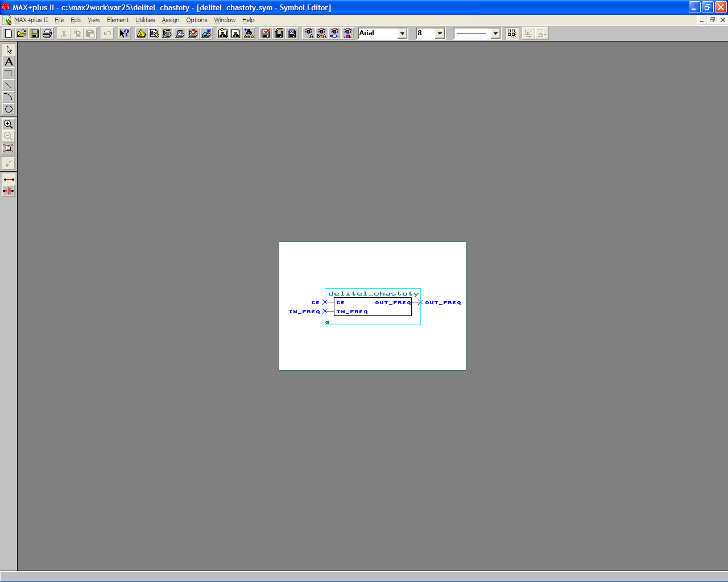Image resolution: width=728 pixels, height=582 pixels.
Task: Select the external CE pin label
Action: click(x=315, y=302)
